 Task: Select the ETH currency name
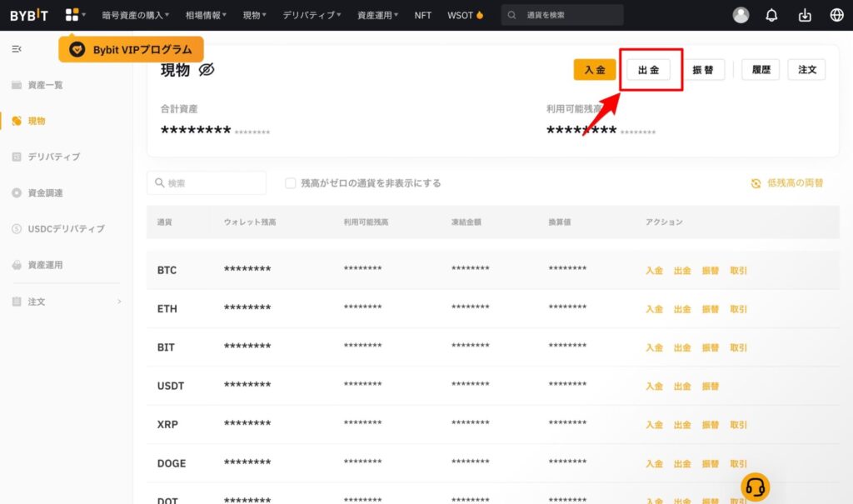167,309
